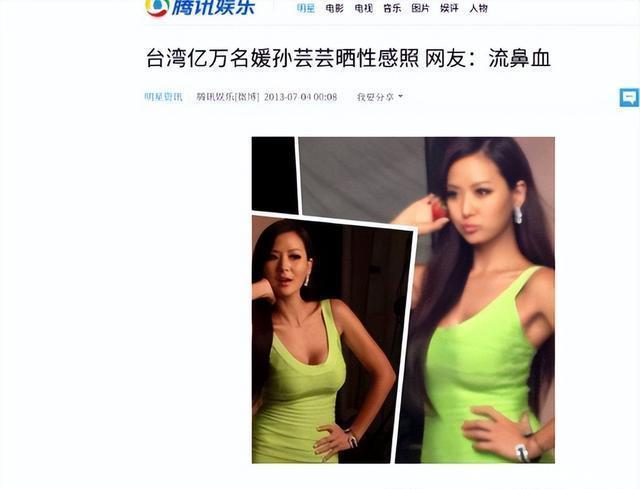Open the 人物 navigation item
This screenshot has width=640, height=489.
coord(478,8)
